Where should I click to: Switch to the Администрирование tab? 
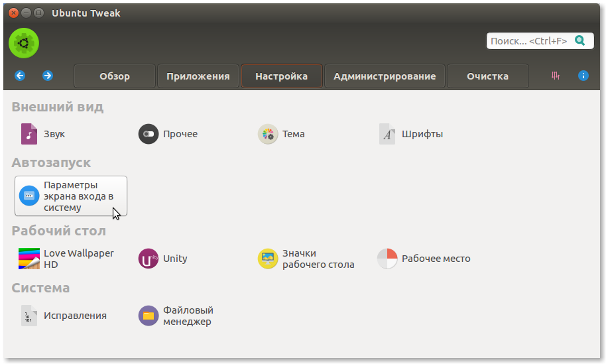[x=385, y=76]
